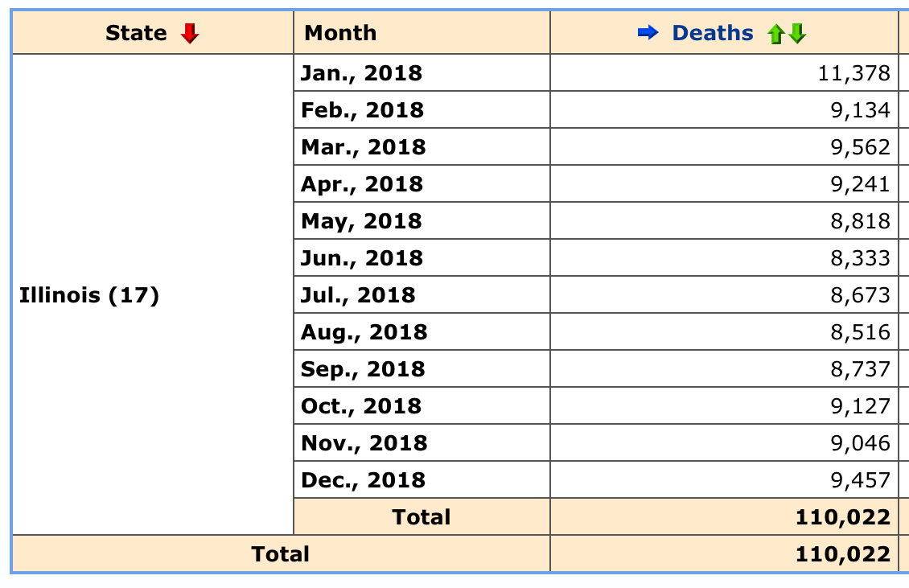This screenshot has width=909, height=588.
Task: Select the Apr., 2018 month row
Action: tap(422, 184)
